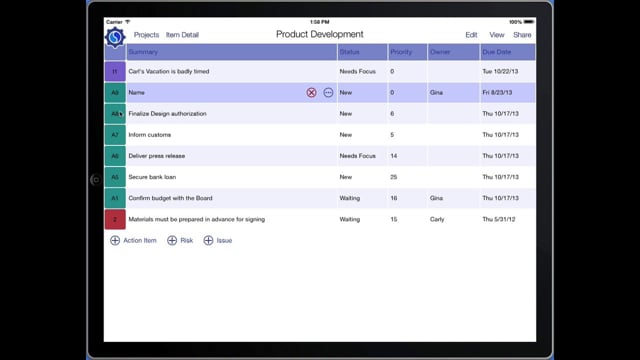Click owner Gina for Confirm budget row
The image size is (640, 360).
pyautogui.click(x=436, y=198)
